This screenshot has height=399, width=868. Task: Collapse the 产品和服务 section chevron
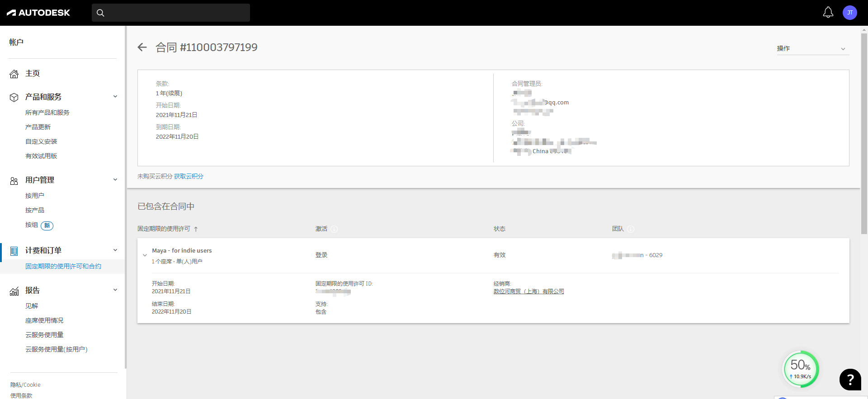(x=115, y=96)
